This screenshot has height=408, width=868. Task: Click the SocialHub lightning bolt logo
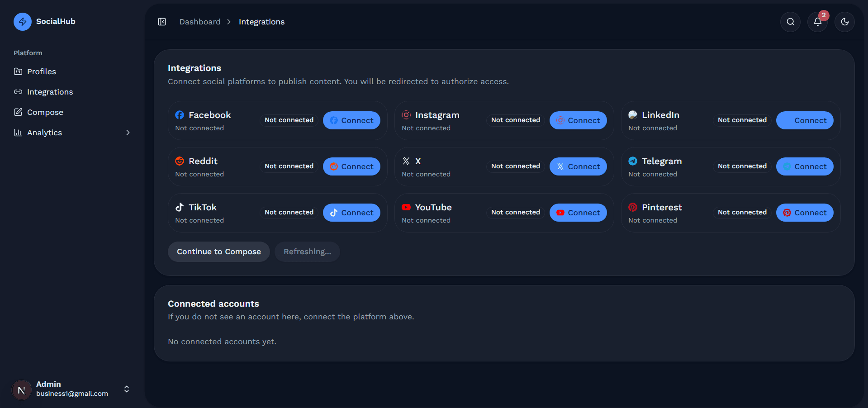click(22, 21)
